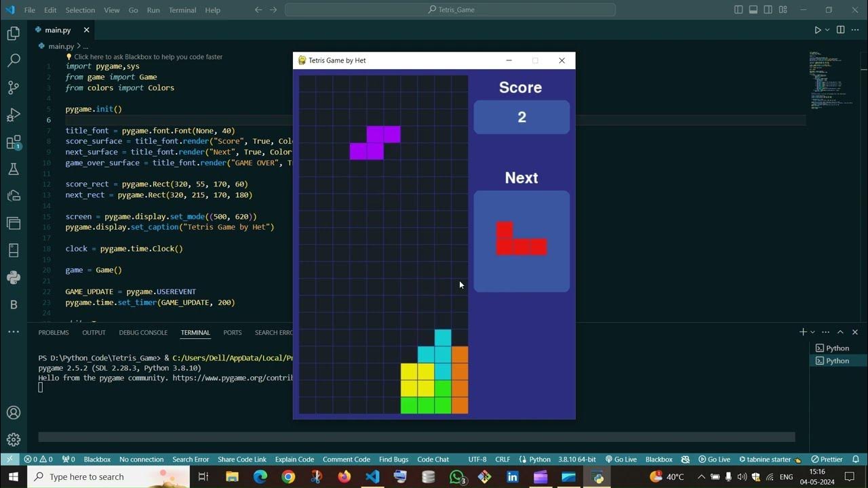Screen dimensions: 868x488
Task: Open the Extensions view with update badge
Action: click(14, 142)
